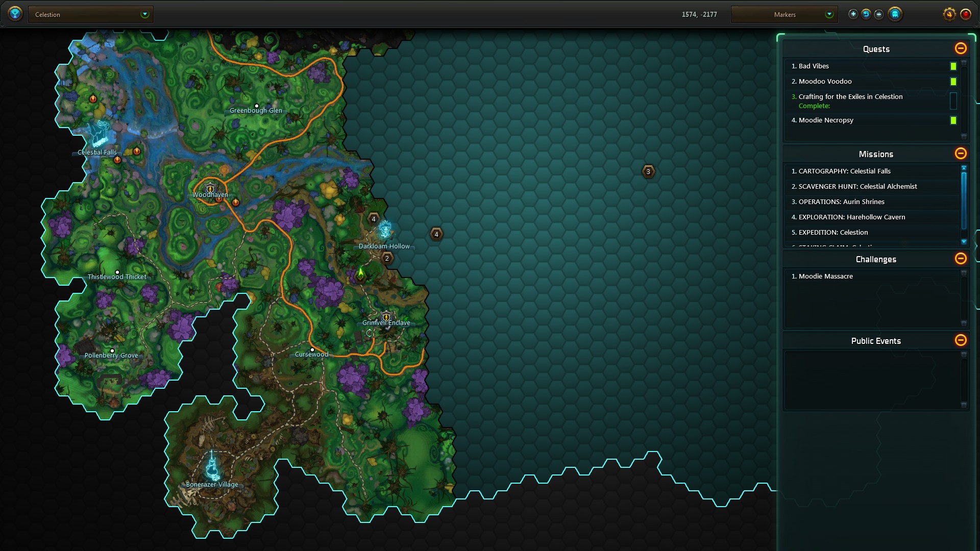Click the Celestial Falls glowing landmark icon

coord(99,134)
